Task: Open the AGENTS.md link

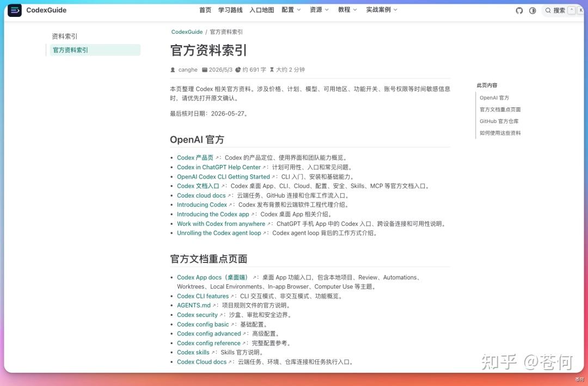Action: click(193, 306)
